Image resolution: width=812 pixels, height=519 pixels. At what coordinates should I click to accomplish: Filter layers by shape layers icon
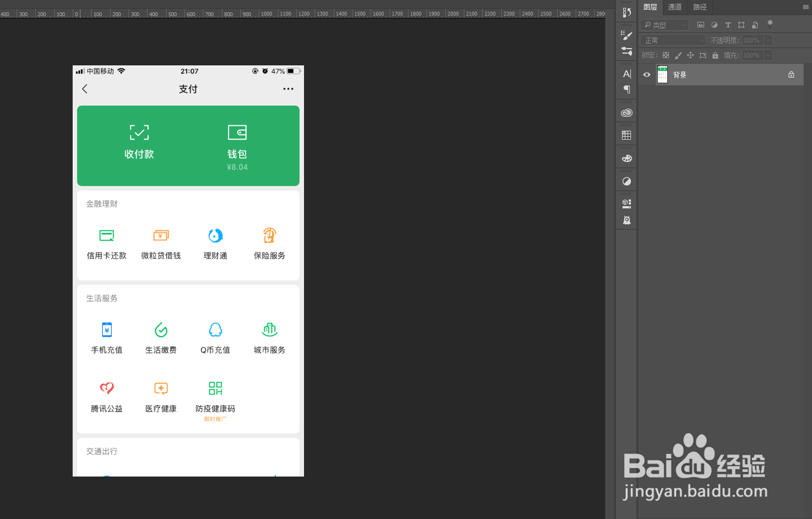pos(741,25)
